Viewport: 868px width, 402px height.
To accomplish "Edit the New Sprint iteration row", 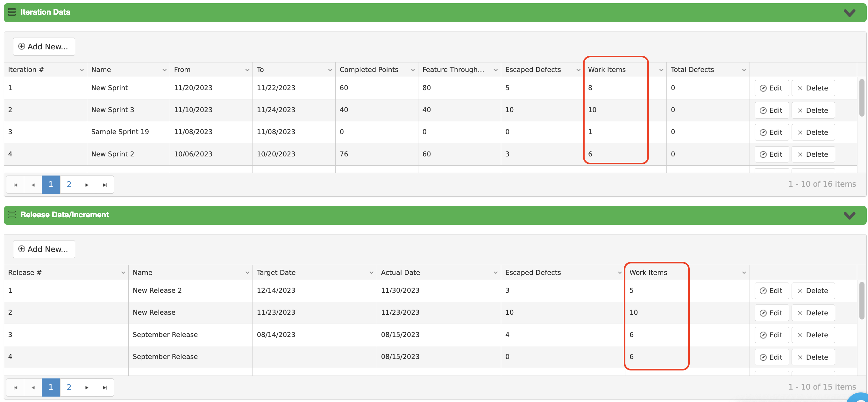I will (x=772, y=88).
